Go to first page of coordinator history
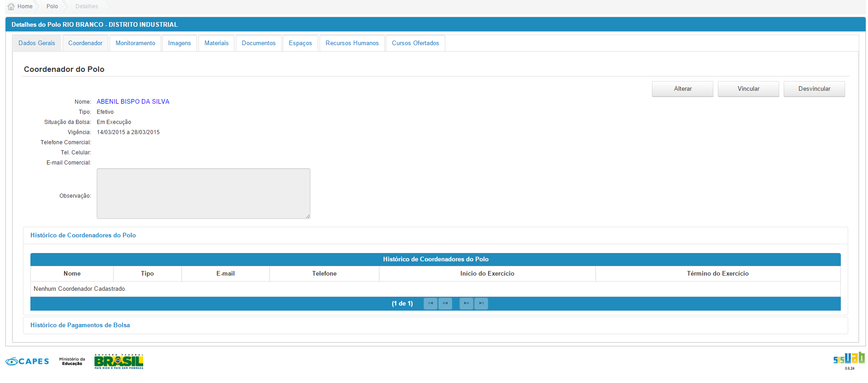Screen dimensions: 868x383 tap(430, 303)
